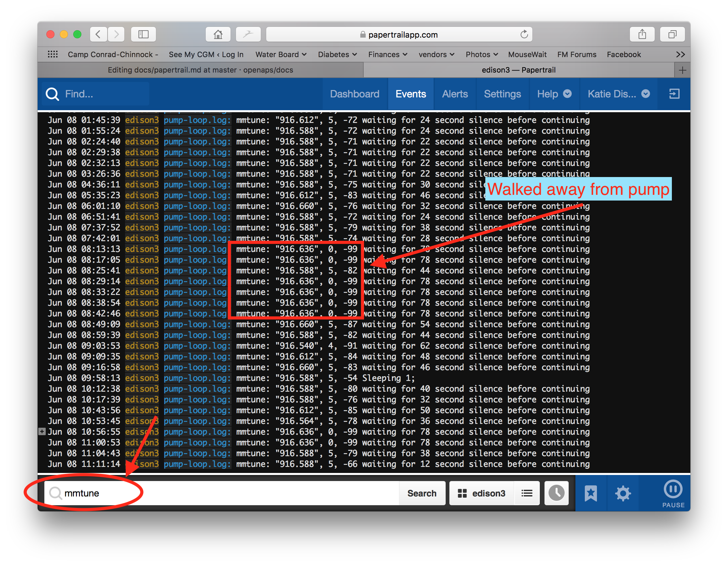
Task: Click the Safari sidebar toggle icon
Action: tap(144, 34)
